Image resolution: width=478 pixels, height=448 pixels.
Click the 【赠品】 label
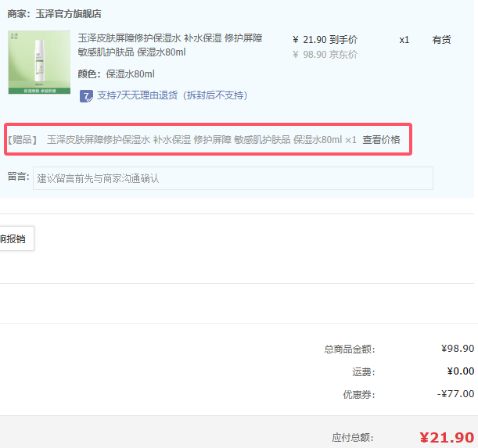point(22,140)
